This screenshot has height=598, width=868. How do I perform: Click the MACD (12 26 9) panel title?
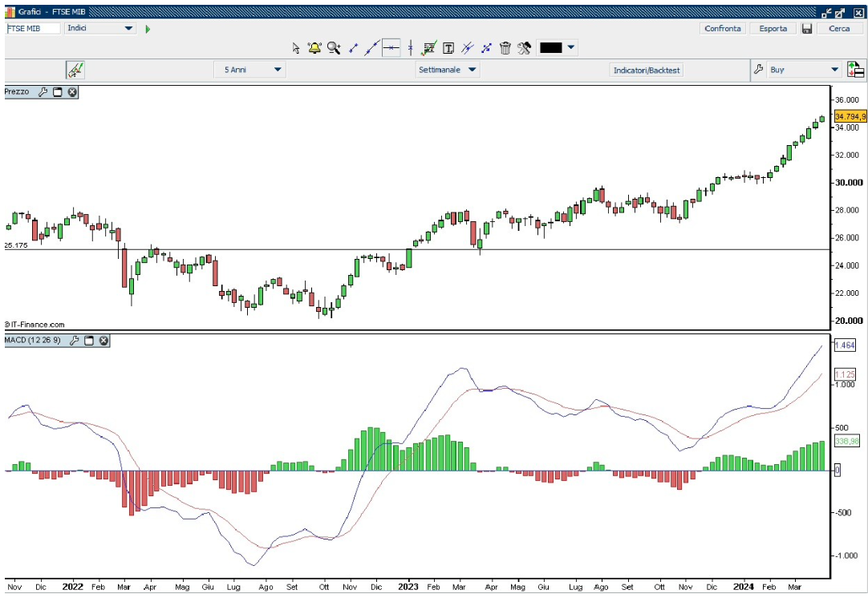pos(32,340)
